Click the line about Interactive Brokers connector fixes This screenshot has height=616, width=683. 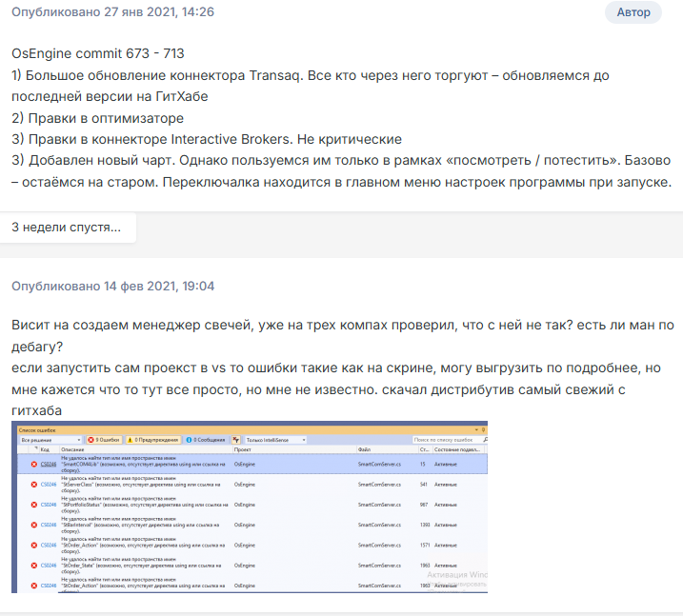(207, 139)
